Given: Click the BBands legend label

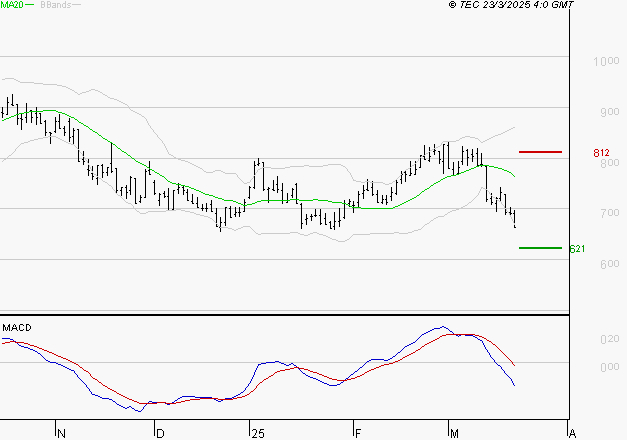Looking at the screenshot, I should point(56,5).
